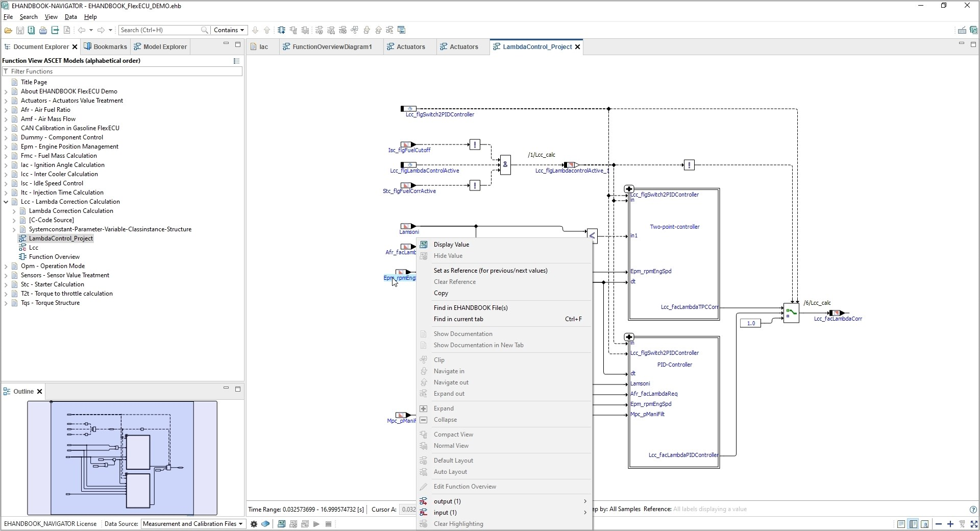Toggle the side-by-side layout view button

coord(913,524)
